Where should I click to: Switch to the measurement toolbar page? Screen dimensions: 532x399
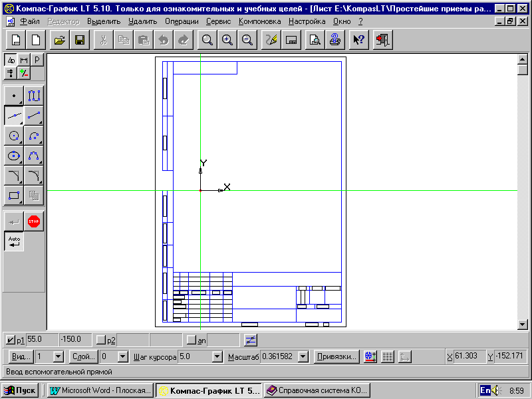point(11,73)
